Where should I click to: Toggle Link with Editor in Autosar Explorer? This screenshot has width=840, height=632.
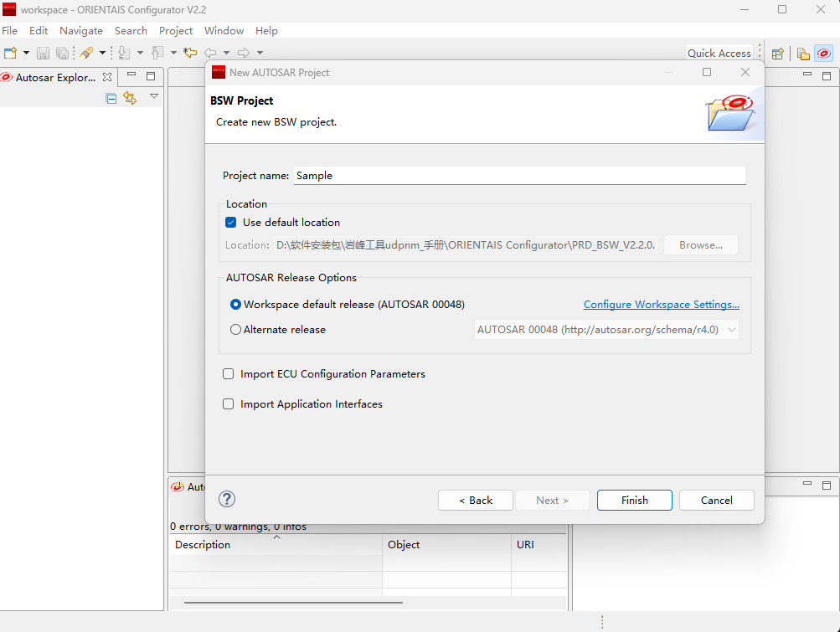coord(130,98)
